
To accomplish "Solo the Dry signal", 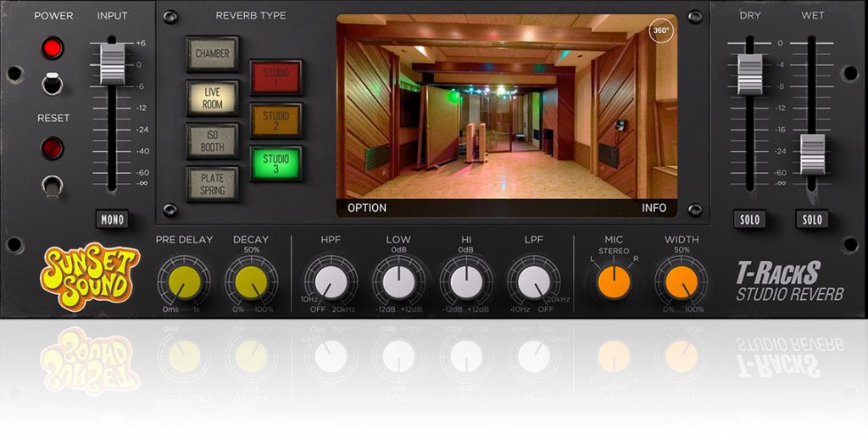I will tap(749, 219).
